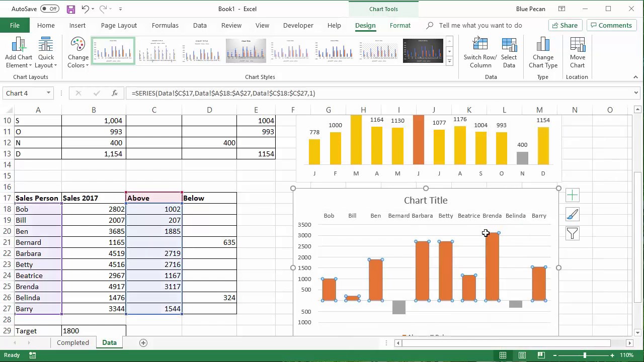The height and width of the screenshot is (362, 644).
Task: Select row header 21
Action: (x=7, y=242)
